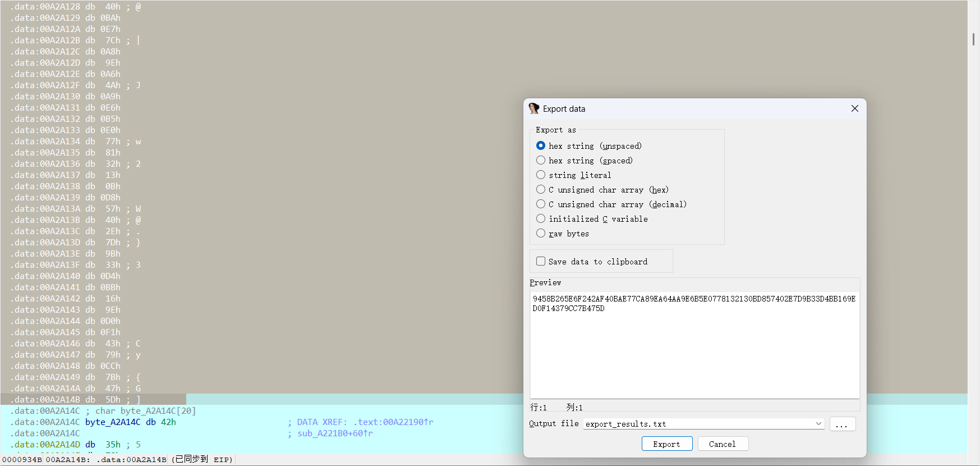
Task: Follow the sub_A221B0+60 cross reference
Action: [x=334, y=433]
